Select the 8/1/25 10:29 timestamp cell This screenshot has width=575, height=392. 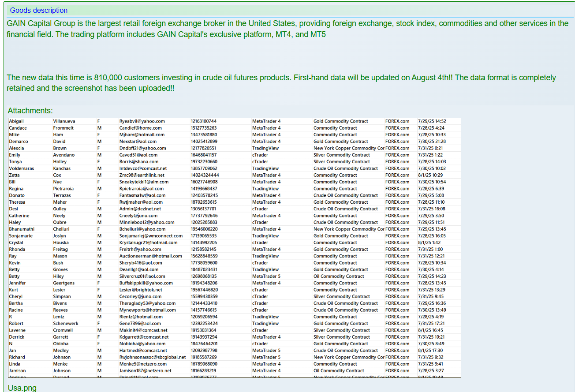click(430, 175)
